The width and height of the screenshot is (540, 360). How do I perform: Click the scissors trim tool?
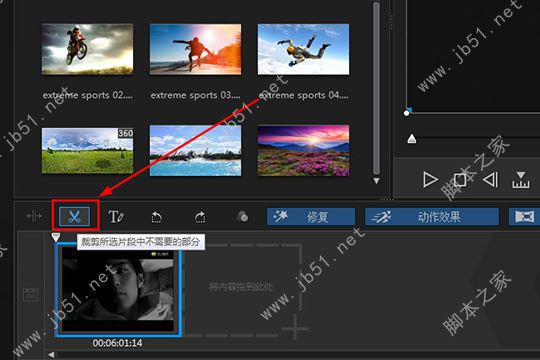pyautogui.click(x=74, y=217)
